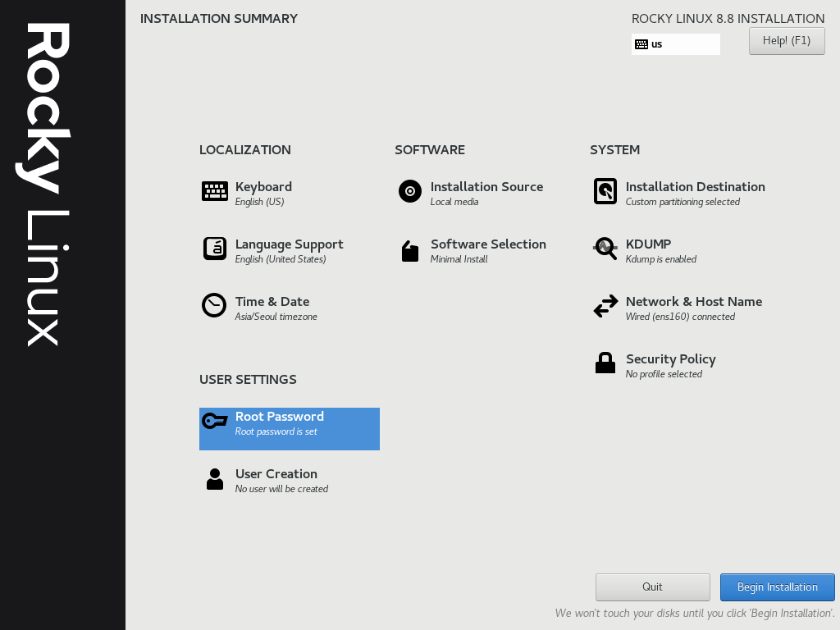Click the Time & Date clock icon
The height and width of the screenshot is (630, 840).
click(214, 305)
